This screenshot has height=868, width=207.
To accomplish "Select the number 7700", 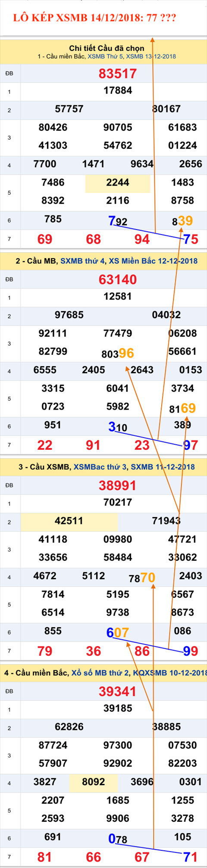I will (x=45, y=164).
